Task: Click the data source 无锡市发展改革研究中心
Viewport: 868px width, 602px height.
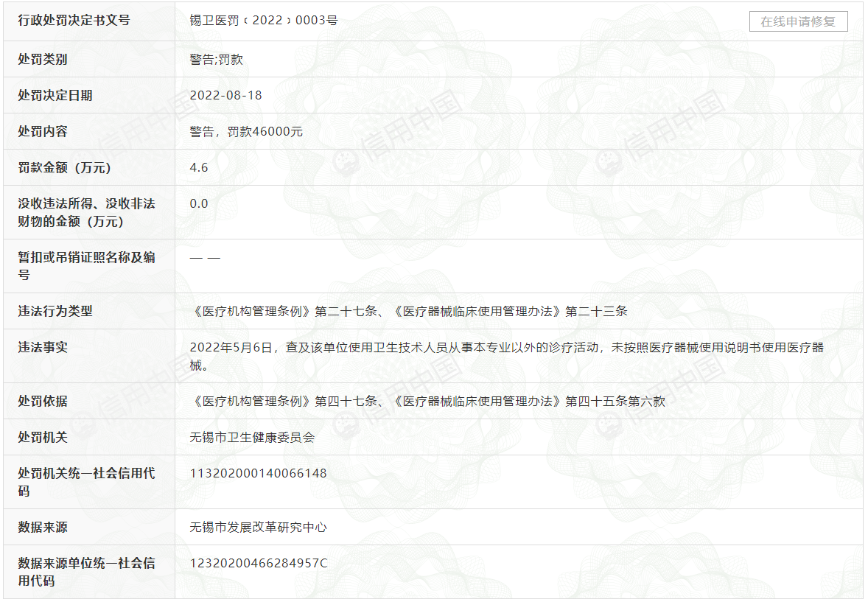Action: pyautogui.click(x=258, y=528)
